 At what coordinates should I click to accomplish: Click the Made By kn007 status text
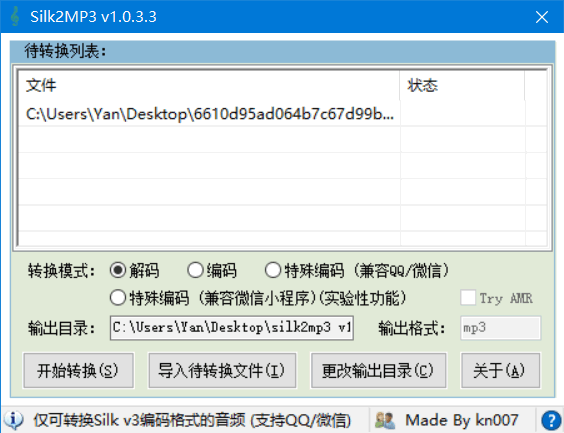click(x=461, y=420)
